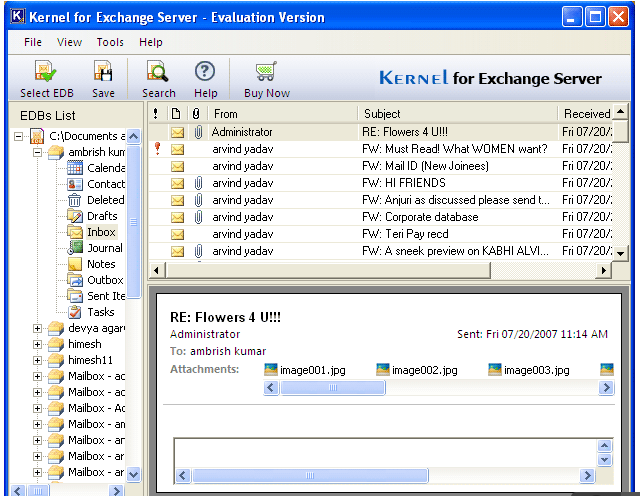This screenshot has width=640, height=496.
Task: Click message body scroll right arrow
Action: pyautogui.click(x=587, y=476)
